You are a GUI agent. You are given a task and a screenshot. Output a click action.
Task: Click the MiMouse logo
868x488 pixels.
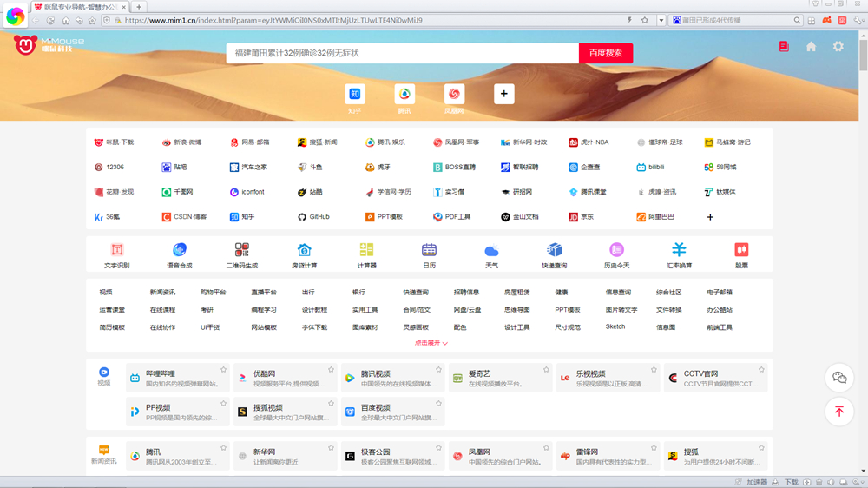49,45
